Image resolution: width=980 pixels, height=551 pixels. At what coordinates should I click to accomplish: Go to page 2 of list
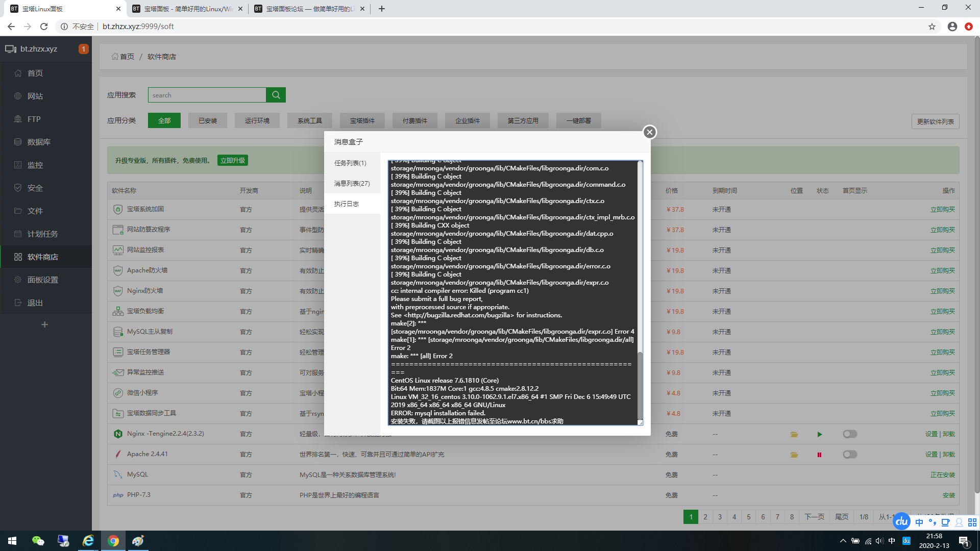(705, 517)
